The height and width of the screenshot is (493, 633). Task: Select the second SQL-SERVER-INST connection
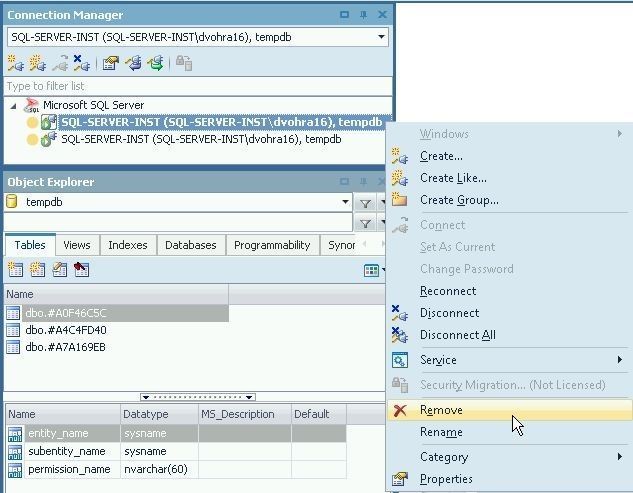coord(200,140)
